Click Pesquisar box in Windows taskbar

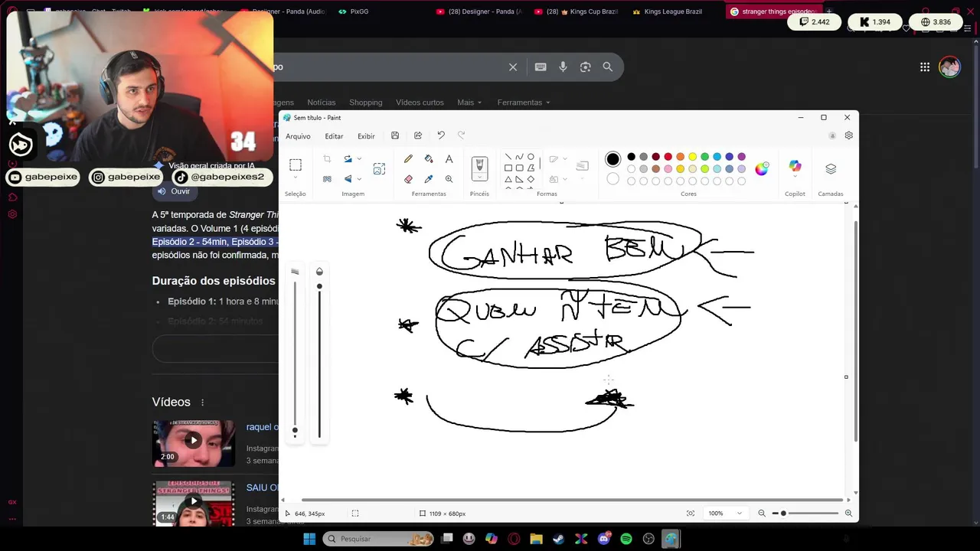point(379,539)
